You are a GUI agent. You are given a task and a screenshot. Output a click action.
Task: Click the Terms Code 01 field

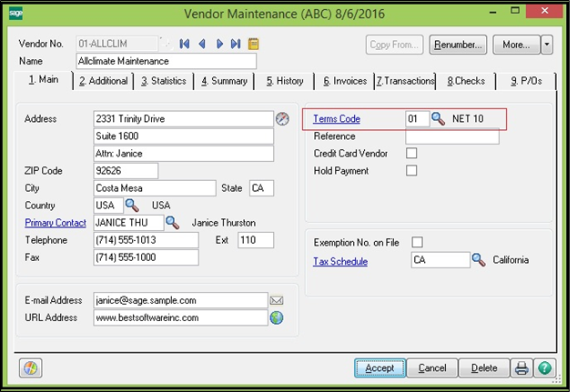click(x=418, y=119)
